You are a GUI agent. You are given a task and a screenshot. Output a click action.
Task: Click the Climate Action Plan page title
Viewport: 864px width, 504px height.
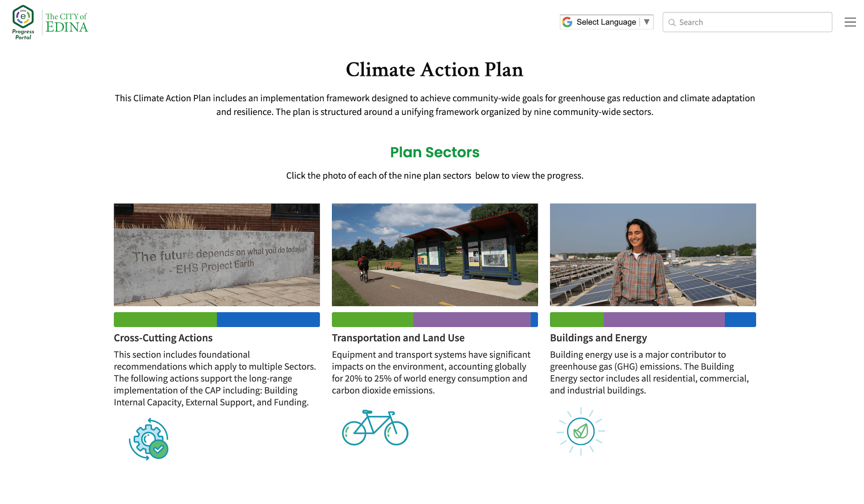point(435,70)
